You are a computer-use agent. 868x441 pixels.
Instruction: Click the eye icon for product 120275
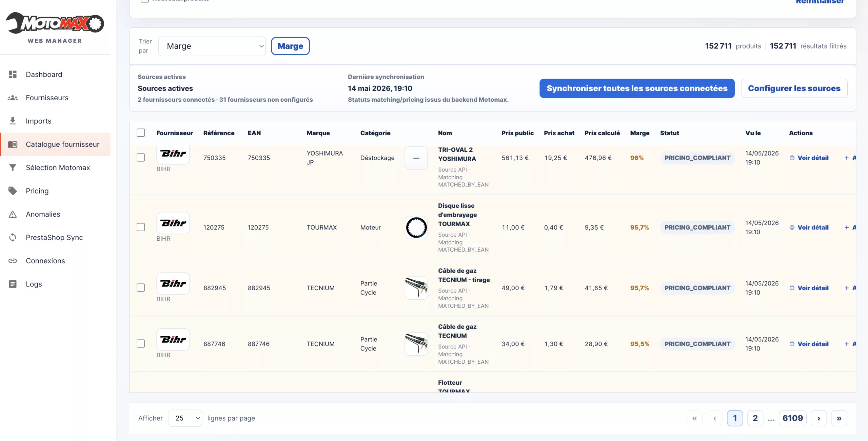tap(792, 227)
